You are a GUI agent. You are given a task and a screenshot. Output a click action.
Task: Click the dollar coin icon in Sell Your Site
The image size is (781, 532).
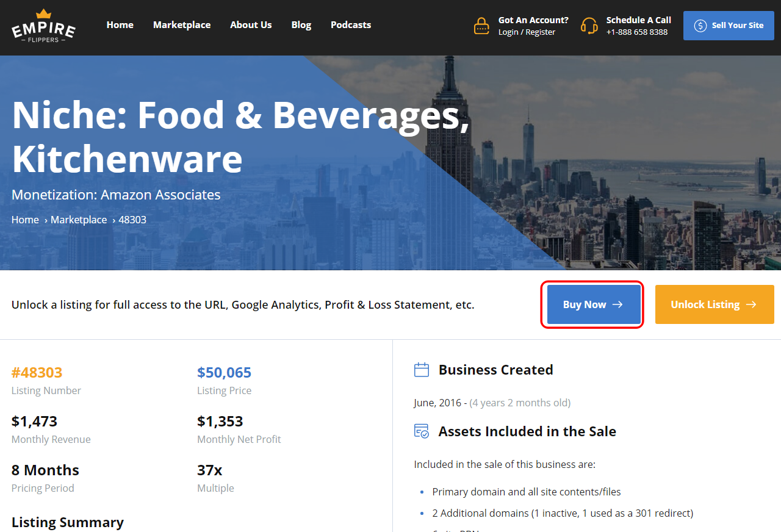coord(700,26)
